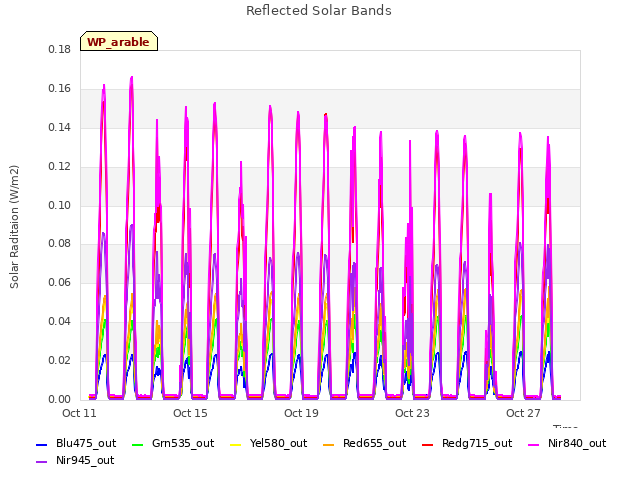Viewport: 640px width, 480px height.
Task: Click the 0.08 y-axis tick label
Action: (60, 244)
